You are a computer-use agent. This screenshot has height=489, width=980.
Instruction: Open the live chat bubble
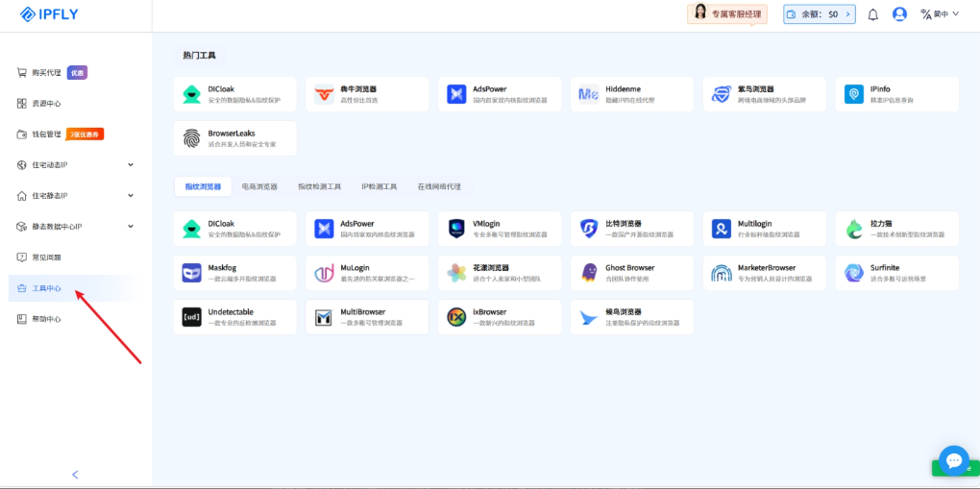954,461
